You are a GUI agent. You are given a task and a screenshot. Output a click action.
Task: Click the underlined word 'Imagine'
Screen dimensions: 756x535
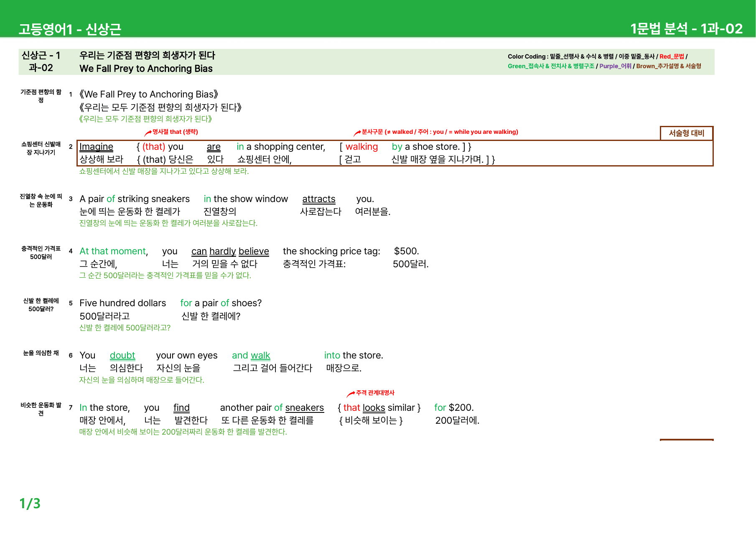tap(96, 147)
